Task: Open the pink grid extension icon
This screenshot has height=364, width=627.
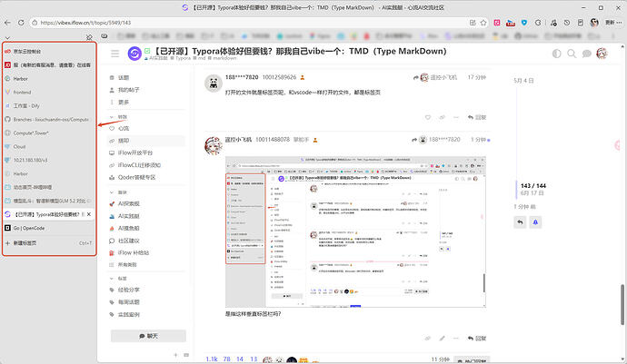Action: pyautogui.click(x=497, y=23)
